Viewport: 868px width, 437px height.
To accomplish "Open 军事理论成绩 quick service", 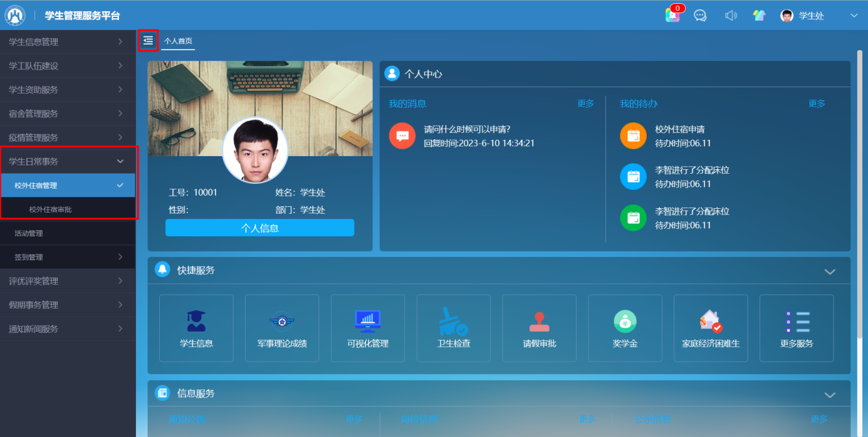I will click(282, 328).
